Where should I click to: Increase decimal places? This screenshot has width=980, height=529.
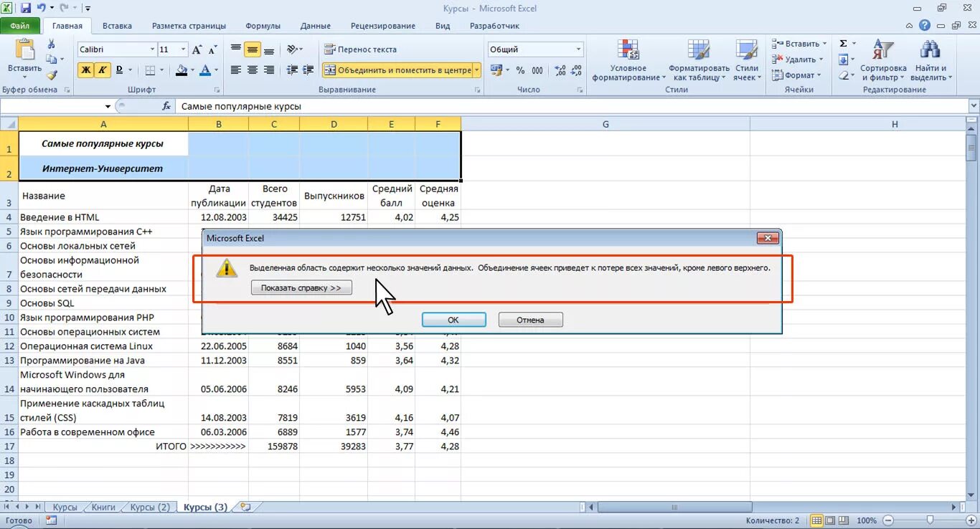[560, 70]
